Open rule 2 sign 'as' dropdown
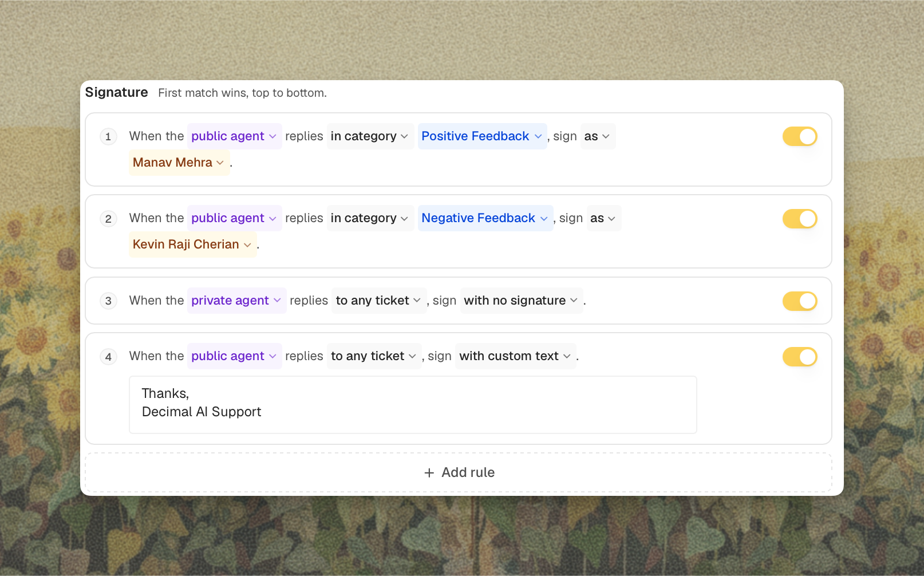The height and width of the screenshot is (576, 924). 603,218
